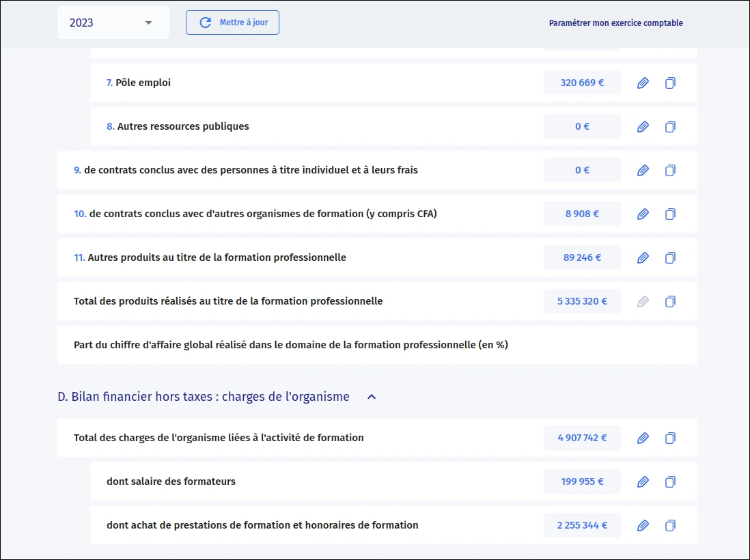This screenshot has height=560, width=750.
Task: Click label 11. Autres produits formation professionnelle
Action: 210,257
